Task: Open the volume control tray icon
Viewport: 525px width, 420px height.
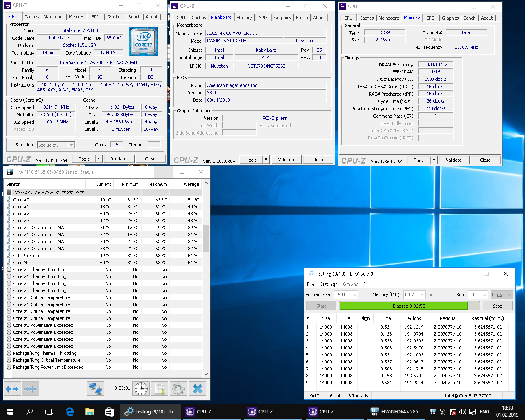Action: click(463, 412)
